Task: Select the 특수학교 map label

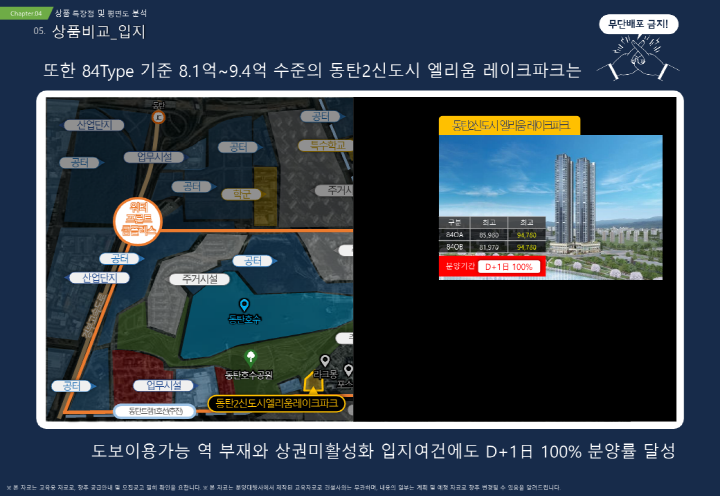Action: 326,145
